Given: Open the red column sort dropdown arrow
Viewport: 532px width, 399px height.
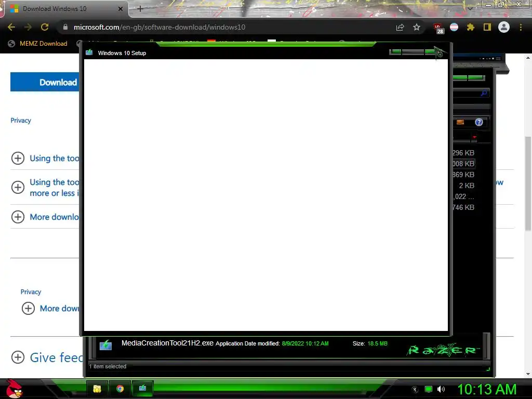Looking at the screenshot, I should 474,137.
